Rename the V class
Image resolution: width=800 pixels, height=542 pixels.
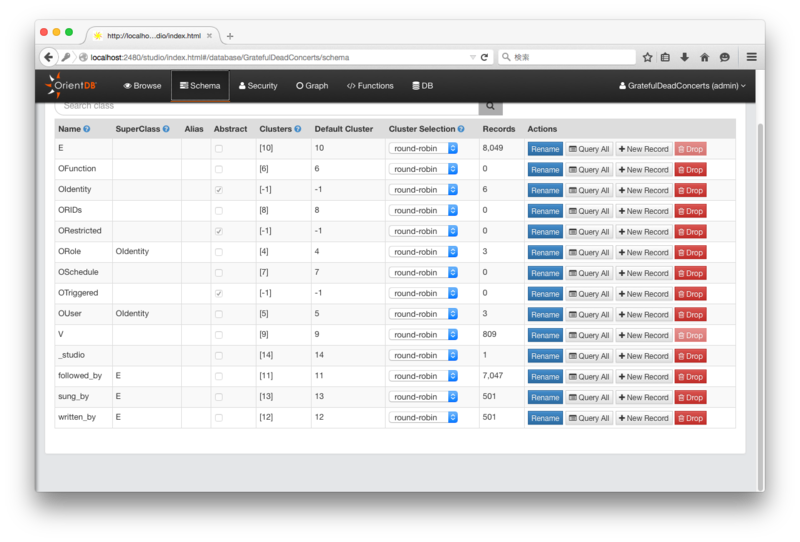(x=545, y=335)
